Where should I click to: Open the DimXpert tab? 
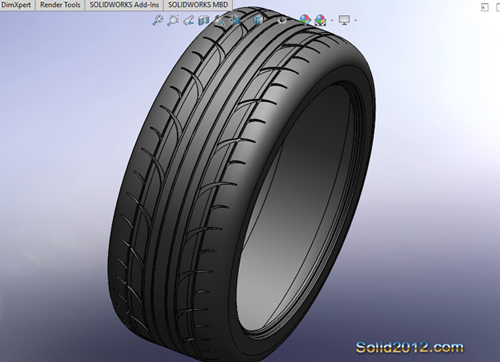(17, 5)
